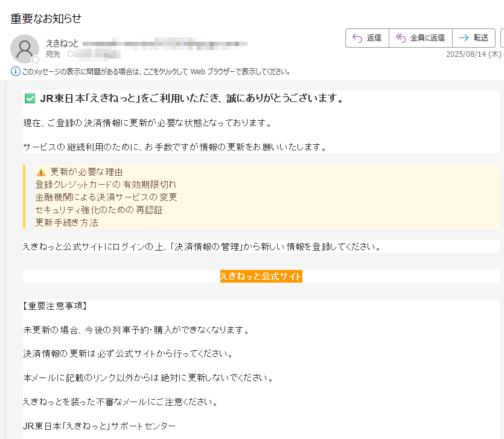Click the line 金融機関による決済サービスの変更
The width and height of the screenshot is (504, 439).
(x=106, y=197)
